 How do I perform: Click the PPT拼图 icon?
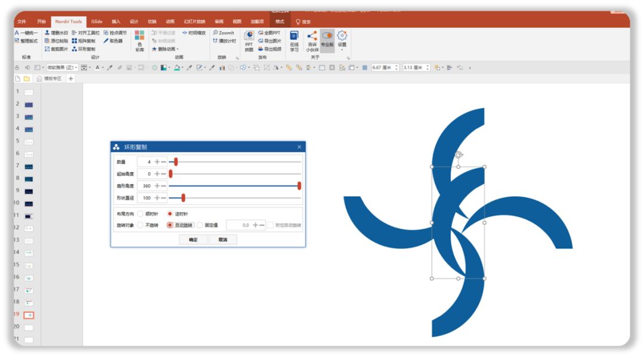249,41
